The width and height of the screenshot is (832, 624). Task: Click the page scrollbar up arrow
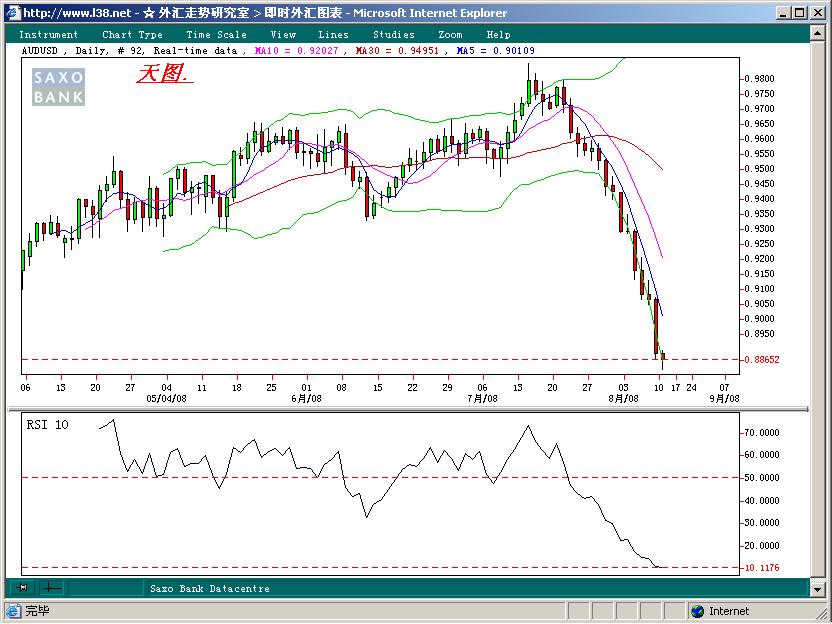point(817,33)
